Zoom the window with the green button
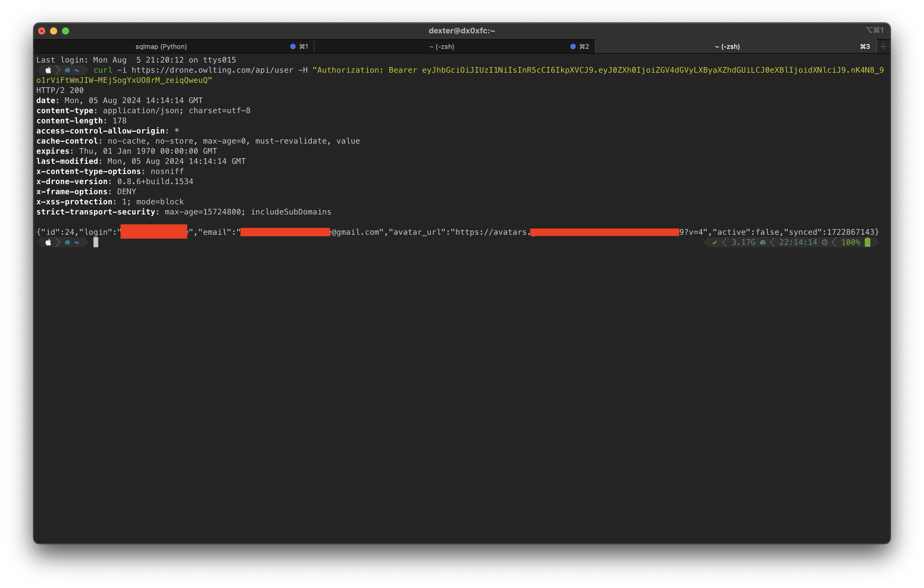924x588 pixels. point(65,31)
